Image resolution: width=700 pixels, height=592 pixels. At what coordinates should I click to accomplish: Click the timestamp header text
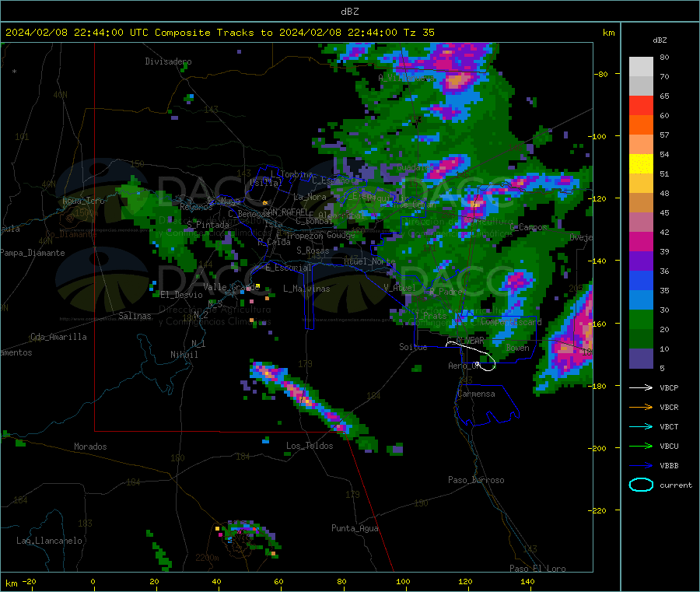(x=219, y=32)
